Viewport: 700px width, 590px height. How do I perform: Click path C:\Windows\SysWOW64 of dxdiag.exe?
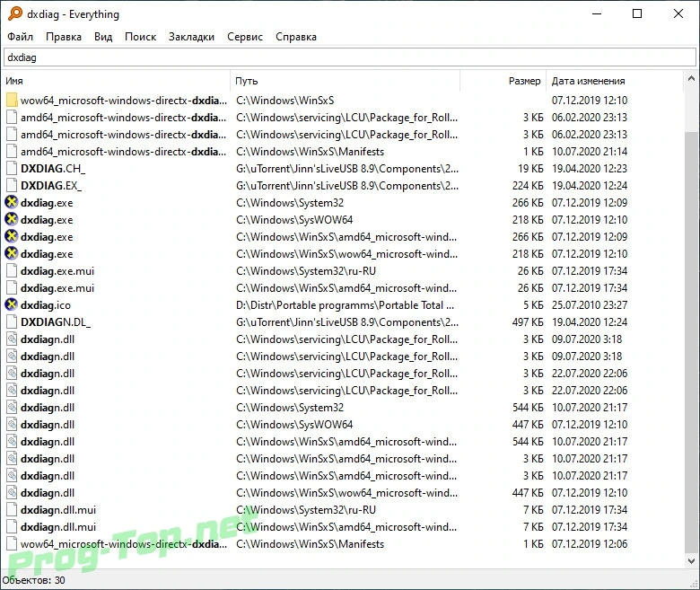point(294,220)
